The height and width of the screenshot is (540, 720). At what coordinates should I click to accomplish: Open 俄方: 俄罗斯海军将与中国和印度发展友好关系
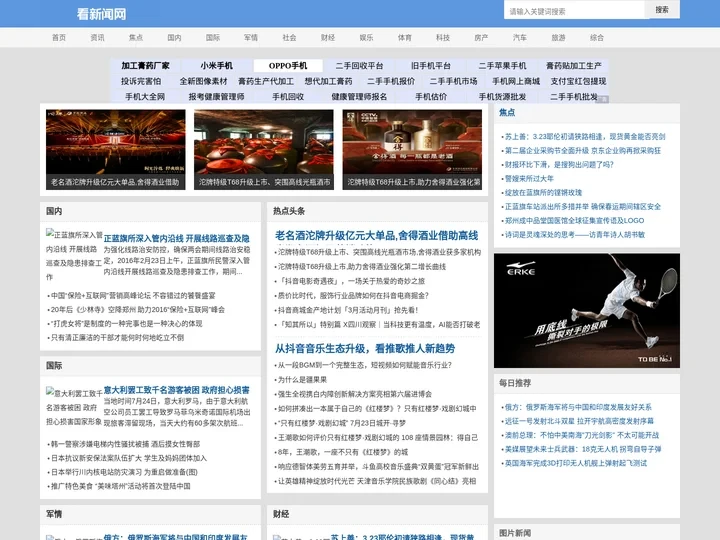point(578,407)
